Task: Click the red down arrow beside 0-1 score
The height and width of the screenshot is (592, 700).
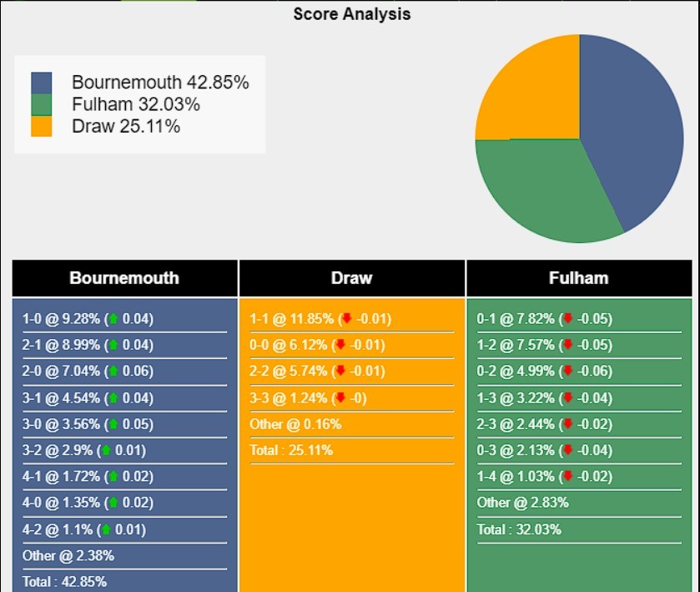Action: [568, 319]
